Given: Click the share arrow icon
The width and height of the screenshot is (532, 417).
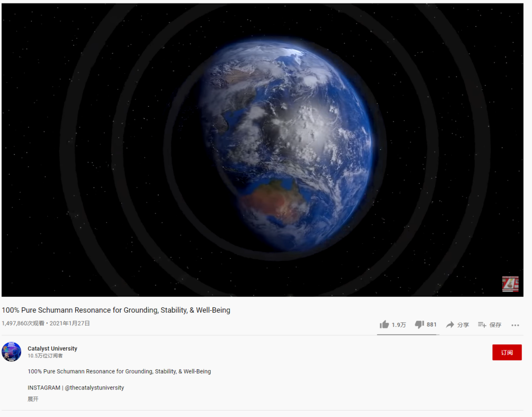Looking at the screenshot, I should tap(450, 325).
